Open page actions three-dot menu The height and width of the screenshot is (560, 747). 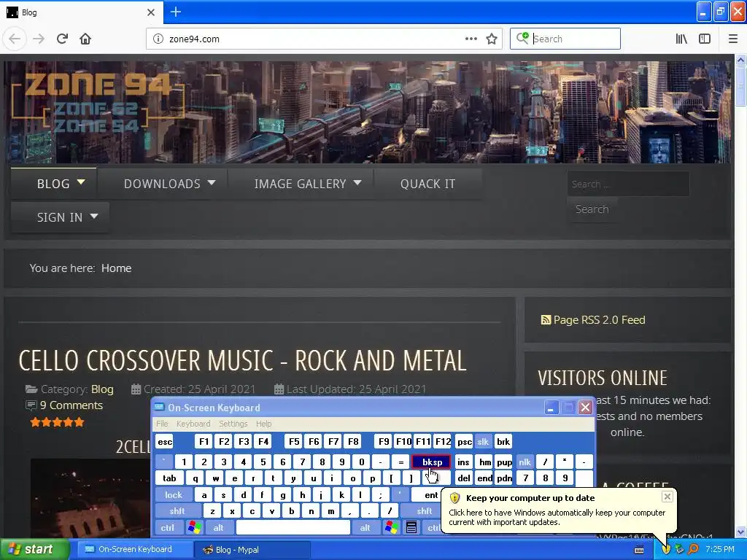pos(471,39)
